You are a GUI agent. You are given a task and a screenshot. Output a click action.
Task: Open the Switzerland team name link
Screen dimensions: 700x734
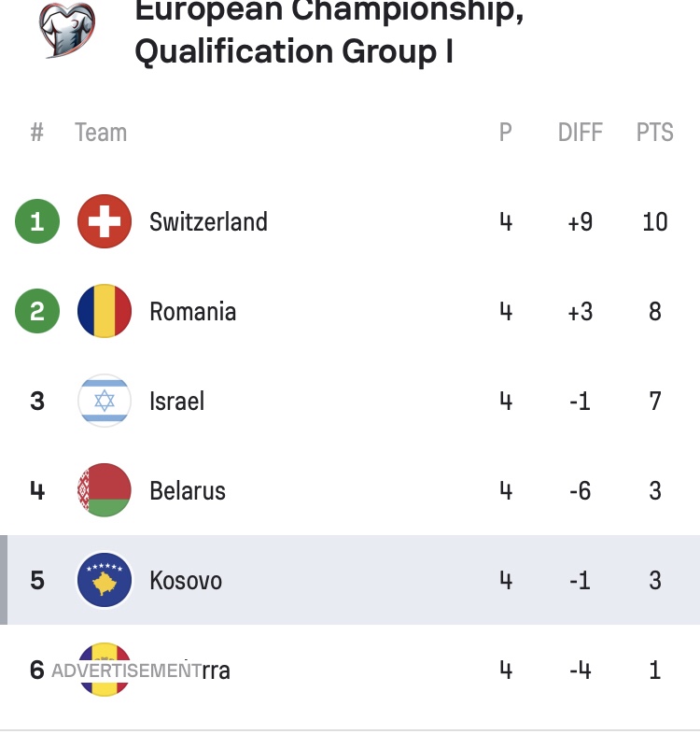tap(208, 222)
